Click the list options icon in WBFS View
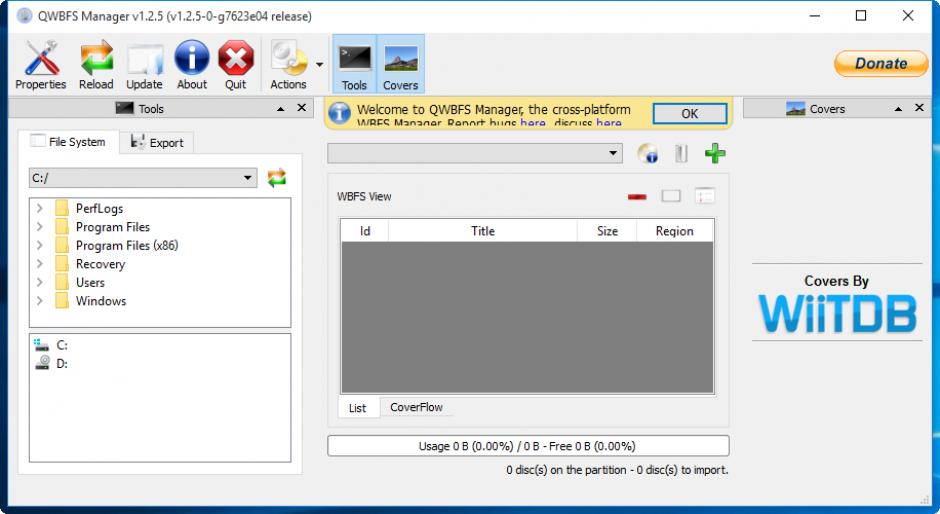The image size is (940, 514). [x=704, y=196]
